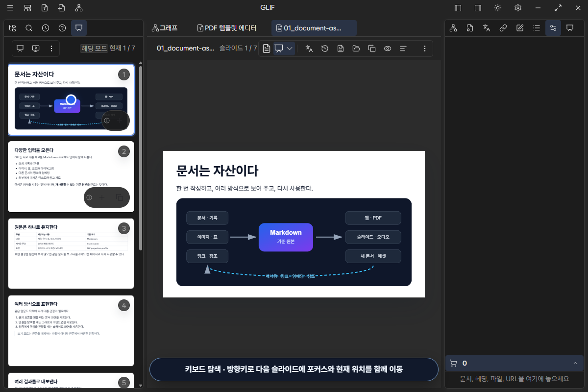
Task: Switch light/dark theme with sun icon
Action: coord(498,8)
